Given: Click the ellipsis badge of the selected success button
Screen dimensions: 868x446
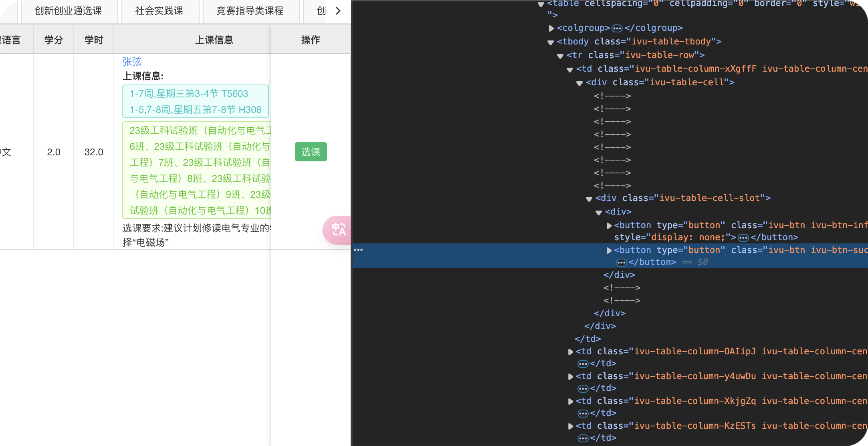Looking at the screenshot, I should [x=621, y=262].
